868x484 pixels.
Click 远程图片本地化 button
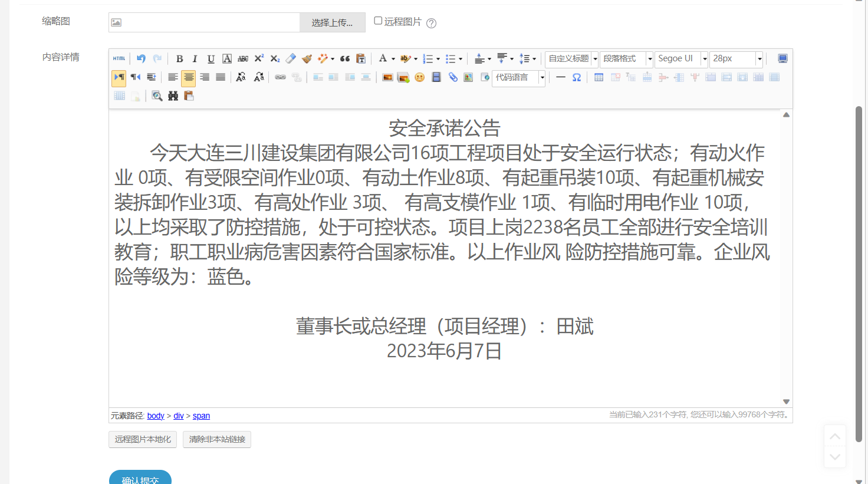[x=143, y=439]
